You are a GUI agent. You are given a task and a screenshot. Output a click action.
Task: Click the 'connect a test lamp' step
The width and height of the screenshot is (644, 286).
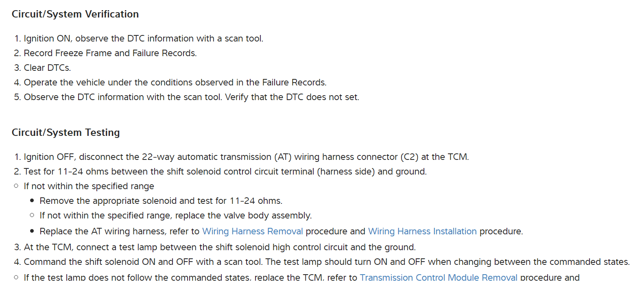220,247
